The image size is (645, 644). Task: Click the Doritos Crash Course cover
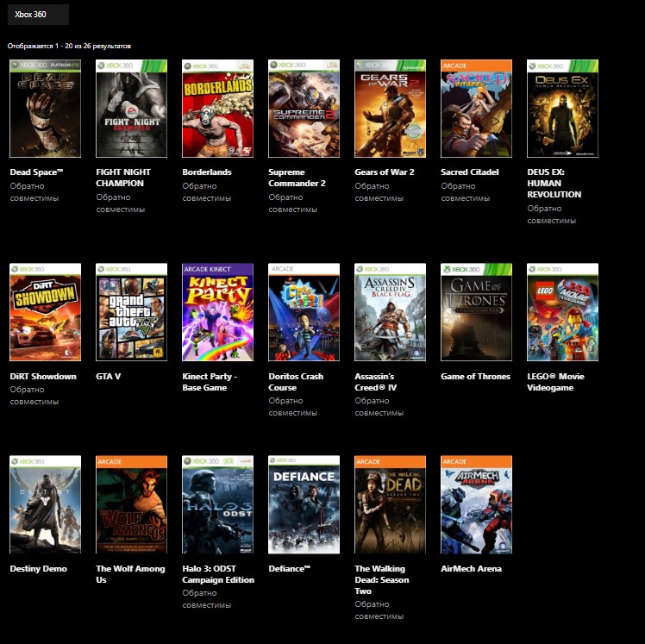click(304, 312)
